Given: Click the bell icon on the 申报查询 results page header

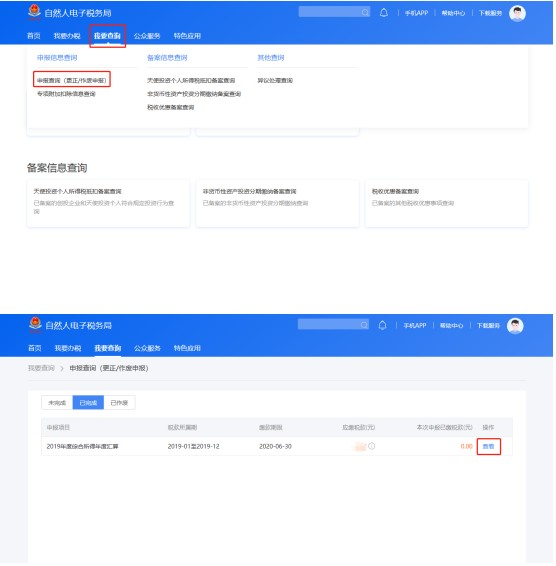Looking at the screenshot, I should pyautogui.click(x=383, y=326).
